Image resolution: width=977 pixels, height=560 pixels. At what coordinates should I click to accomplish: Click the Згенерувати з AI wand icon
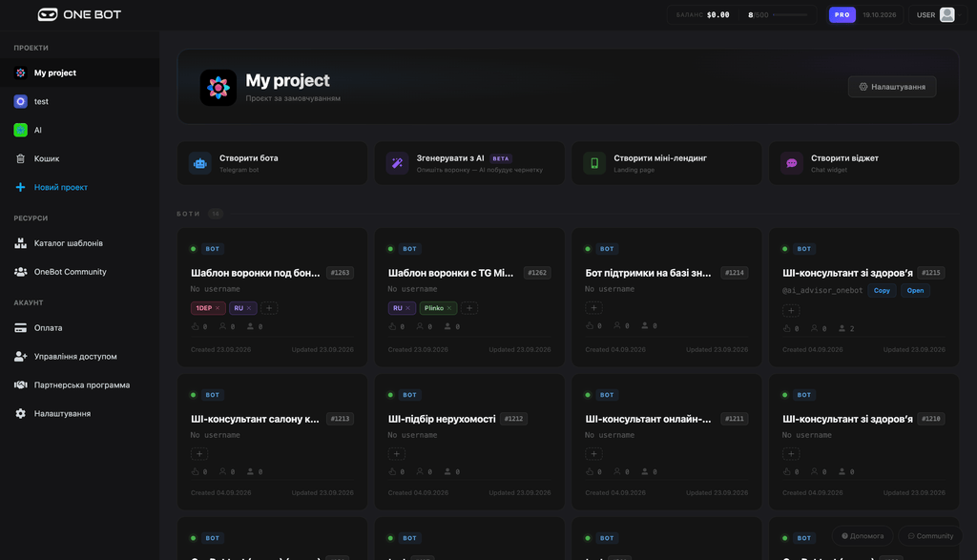tap(397, 163)
